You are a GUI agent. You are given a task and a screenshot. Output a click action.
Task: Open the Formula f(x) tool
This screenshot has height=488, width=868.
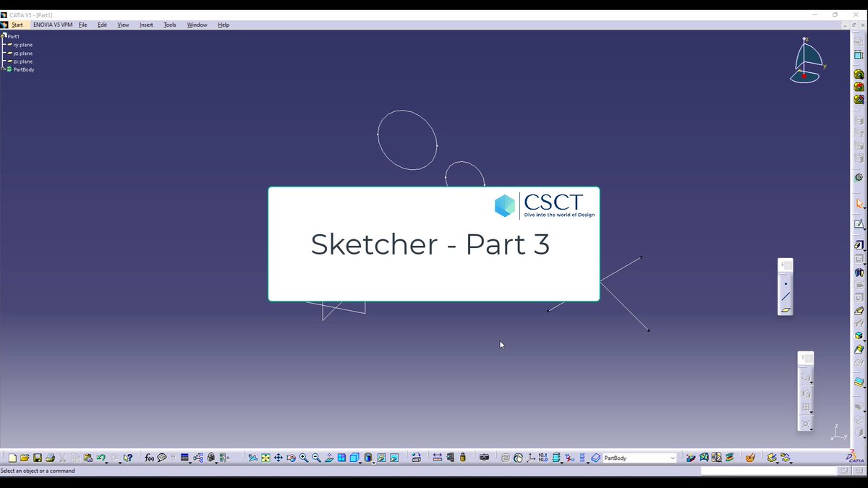click(x=150, y=458)
